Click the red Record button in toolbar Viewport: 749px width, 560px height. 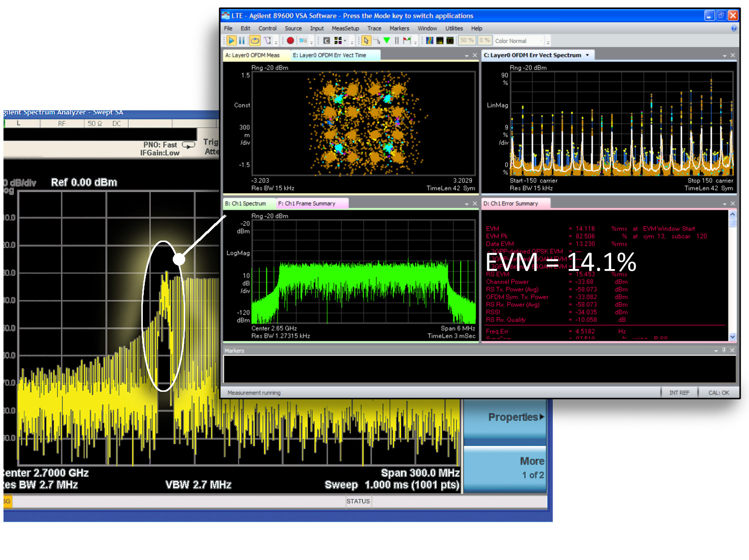(x=290, y=40)
